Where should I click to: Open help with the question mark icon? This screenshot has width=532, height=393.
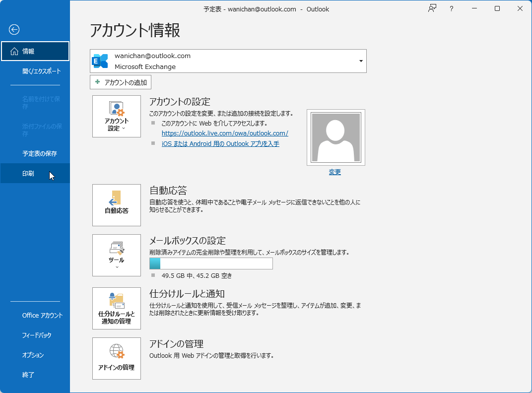(451, 9)
